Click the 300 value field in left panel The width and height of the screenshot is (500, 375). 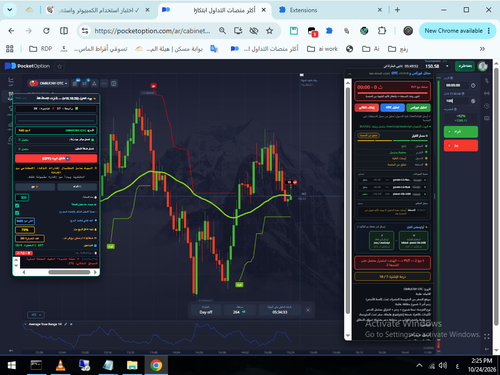pos(22,198)
